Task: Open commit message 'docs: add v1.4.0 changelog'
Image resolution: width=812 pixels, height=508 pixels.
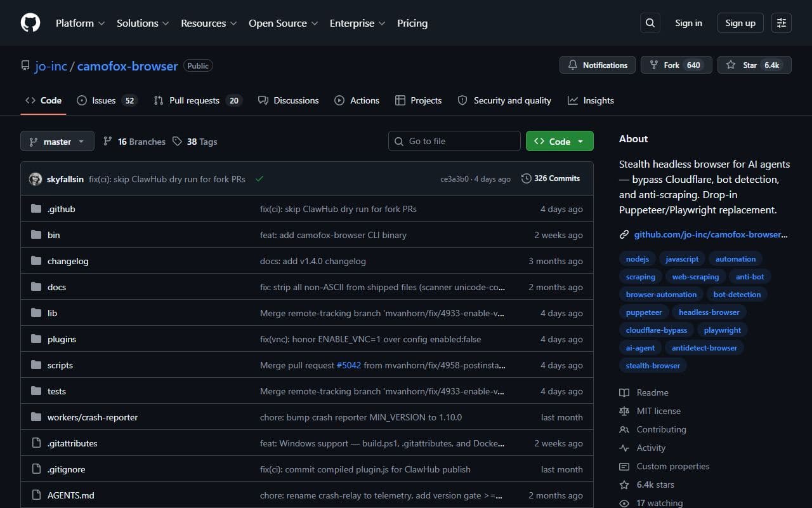Action: click(x=313, y=261)
